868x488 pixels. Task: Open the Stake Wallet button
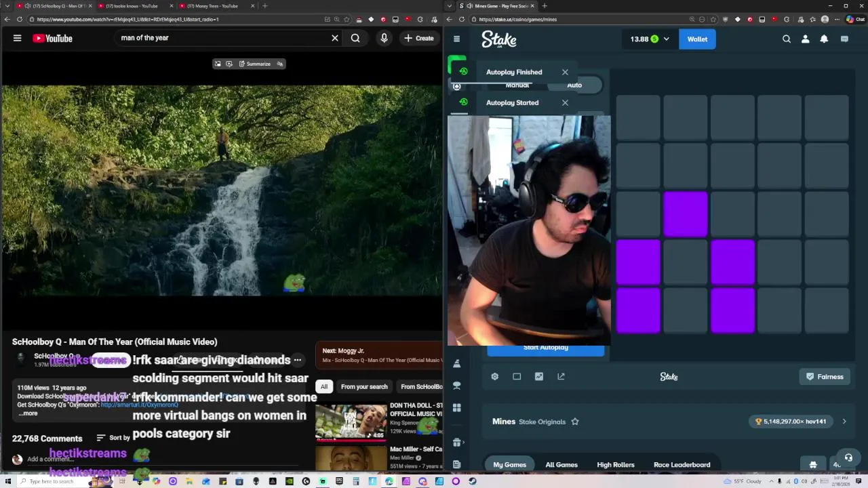[x=697, y=39]
